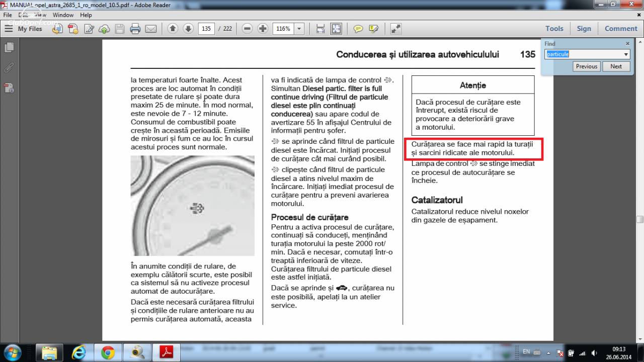Open Windows Explorer from the taskbar
Image resolution: width=644 pixels, height=362 pixels.
(49, 352)
